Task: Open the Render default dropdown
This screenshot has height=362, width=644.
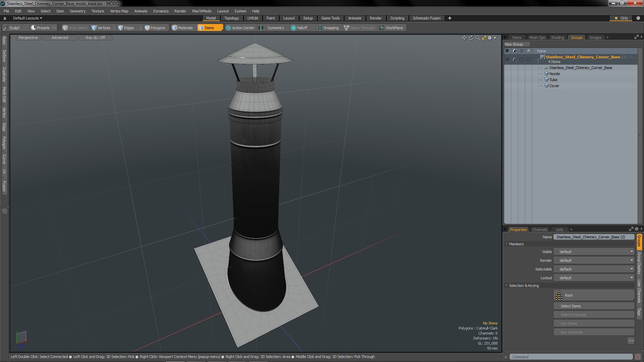Action: (596, 260)
